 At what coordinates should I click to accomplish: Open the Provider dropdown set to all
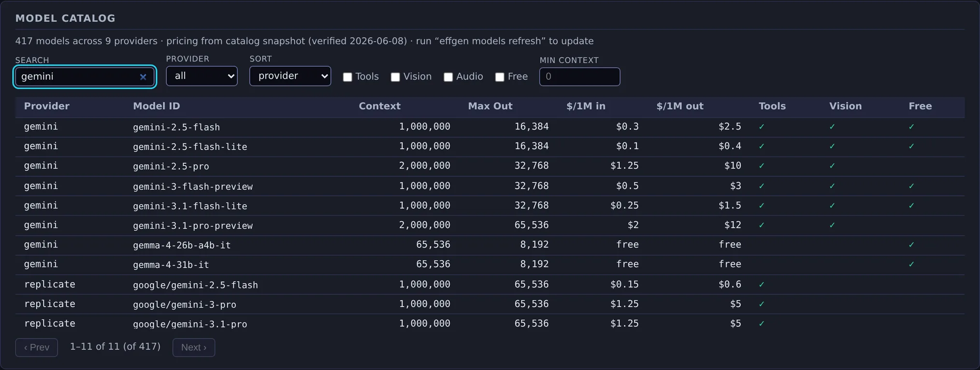(202, 76)
